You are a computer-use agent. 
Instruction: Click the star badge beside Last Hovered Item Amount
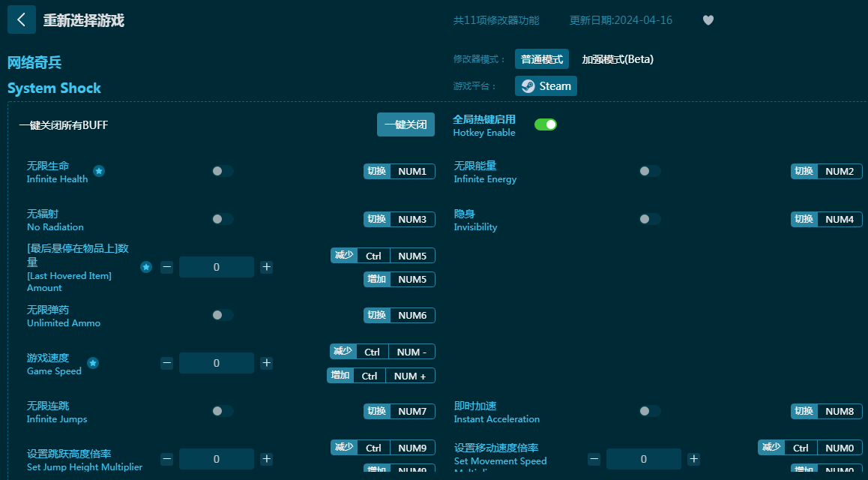146,267
